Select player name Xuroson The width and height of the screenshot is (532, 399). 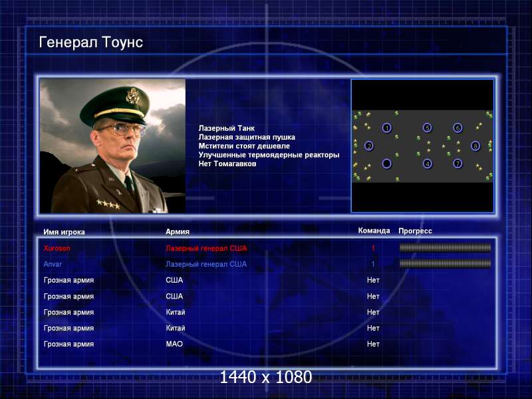pyautogui.click(x=57, y=248)
